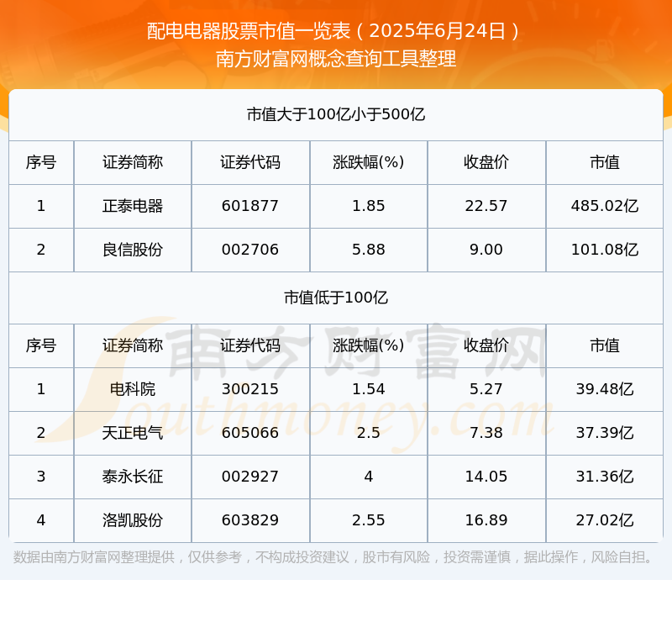Image resolution: width=672 pixels, height=622 pixels.
Task: Click stock name 正泰电器
Action: pos(133,206)
